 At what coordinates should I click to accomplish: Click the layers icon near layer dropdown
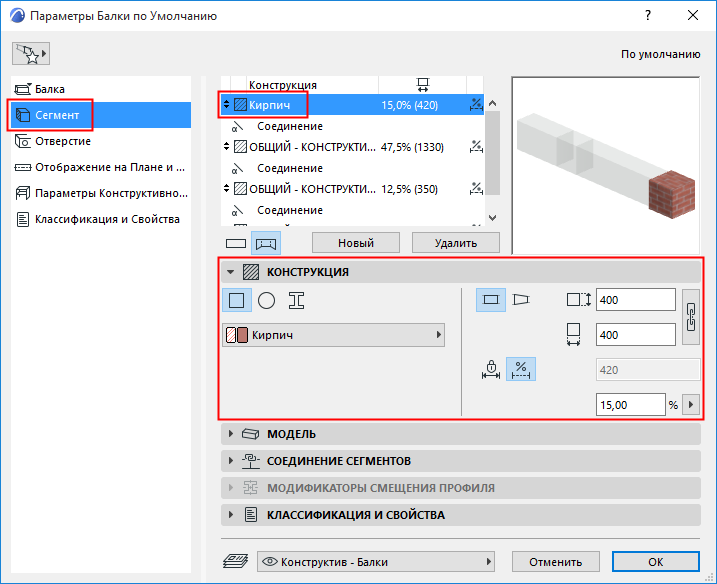(235, 561)
